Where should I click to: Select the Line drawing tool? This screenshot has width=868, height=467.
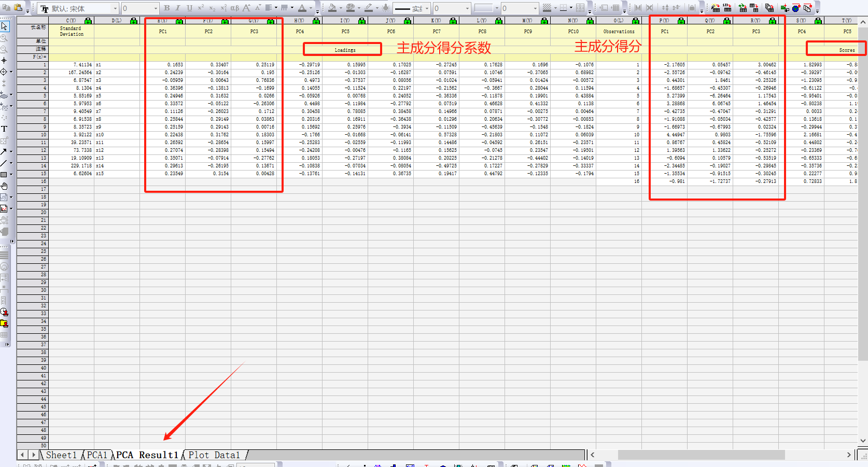(4, 163)
